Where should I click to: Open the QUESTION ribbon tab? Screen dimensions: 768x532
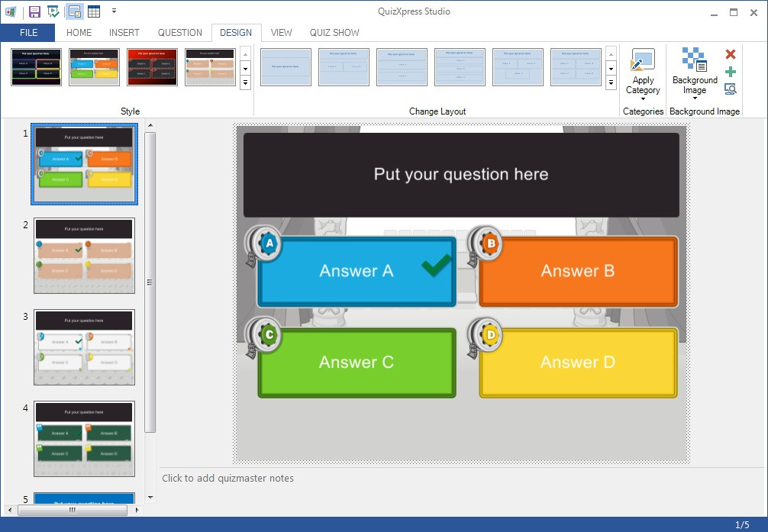pyautogui.click(x=179, y=32)
